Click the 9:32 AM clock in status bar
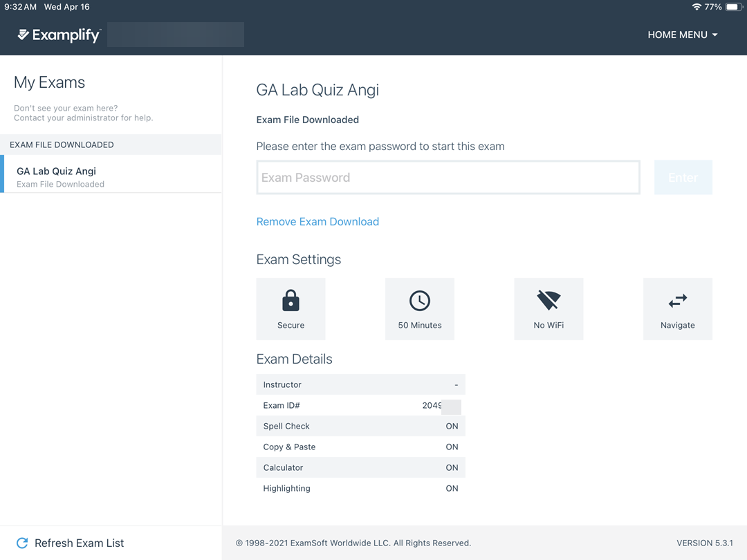The height and width of the screenshot is (560, 747). pyautogui.click(x=20, y=7)
